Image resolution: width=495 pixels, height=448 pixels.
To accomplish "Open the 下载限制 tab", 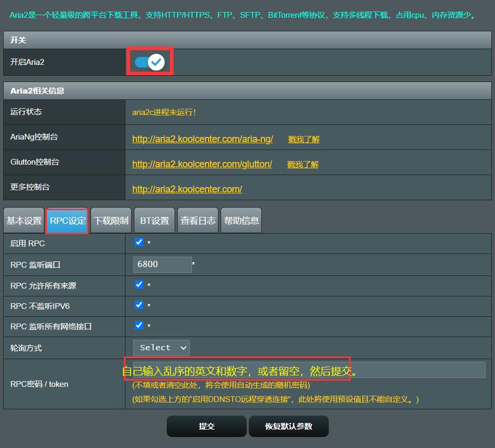I will click(x=111, y=221).
